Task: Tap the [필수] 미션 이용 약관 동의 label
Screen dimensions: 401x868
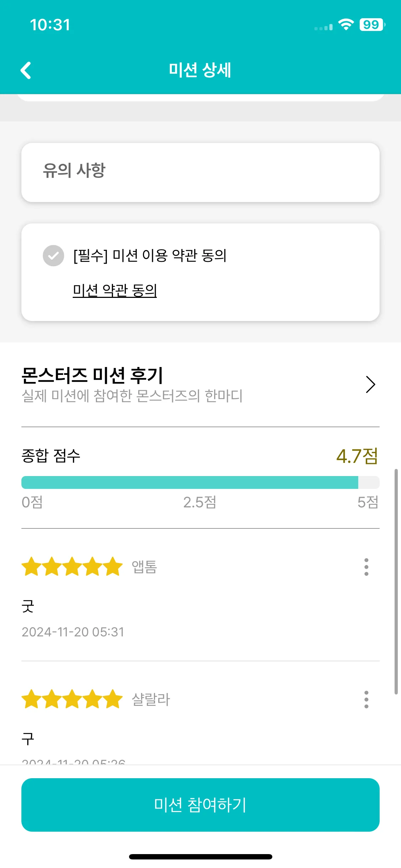Action: (x=150, y=255)
